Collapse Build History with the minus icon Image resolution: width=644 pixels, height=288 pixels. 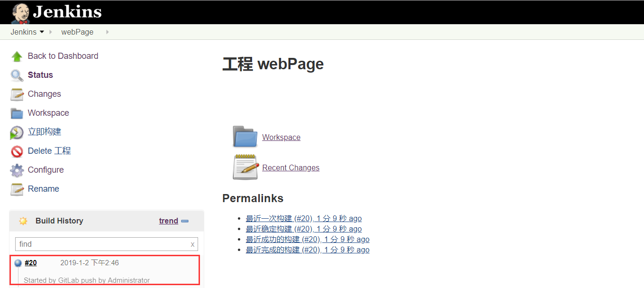(185, 221)
